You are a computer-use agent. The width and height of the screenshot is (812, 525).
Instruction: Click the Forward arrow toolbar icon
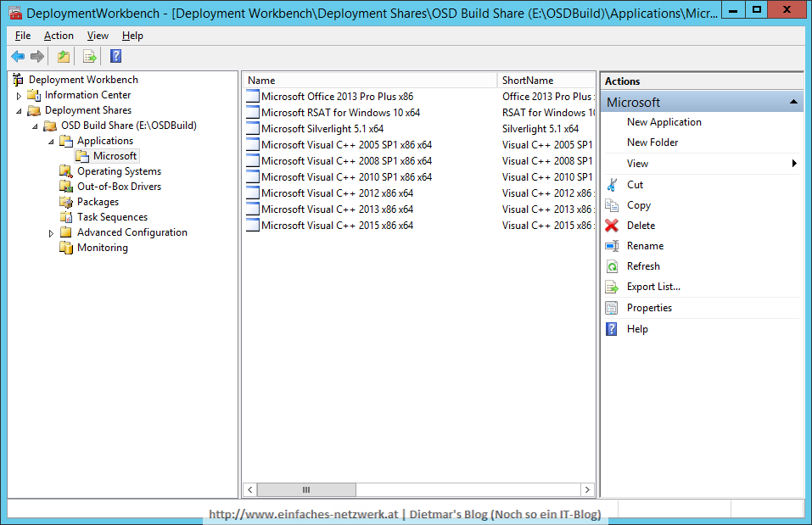(x=37, y=56)
